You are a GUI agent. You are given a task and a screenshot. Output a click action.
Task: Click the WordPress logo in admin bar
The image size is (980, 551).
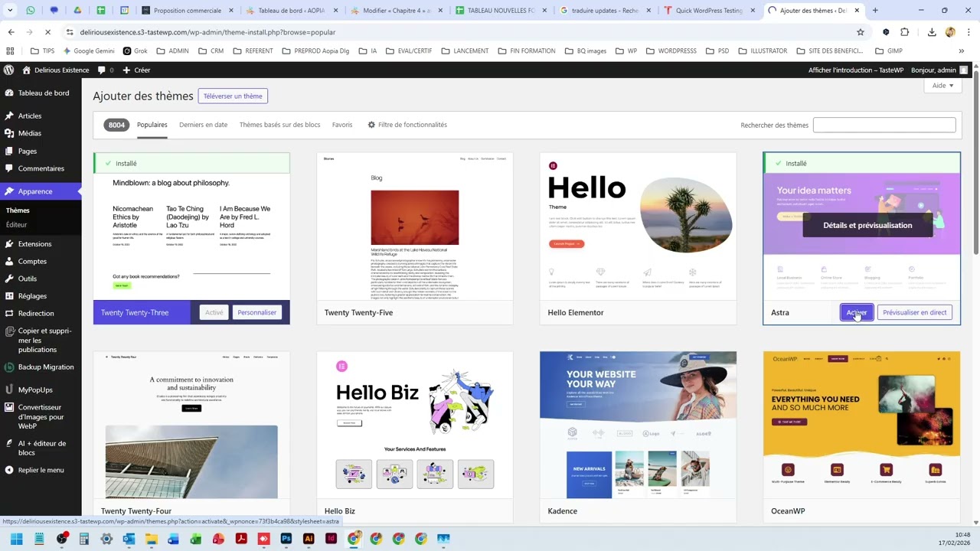coord(8,70)
